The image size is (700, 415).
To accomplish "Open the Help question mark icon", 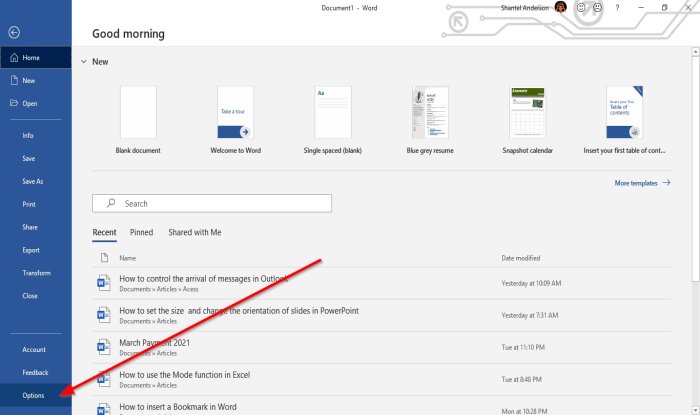I will 617,8.
